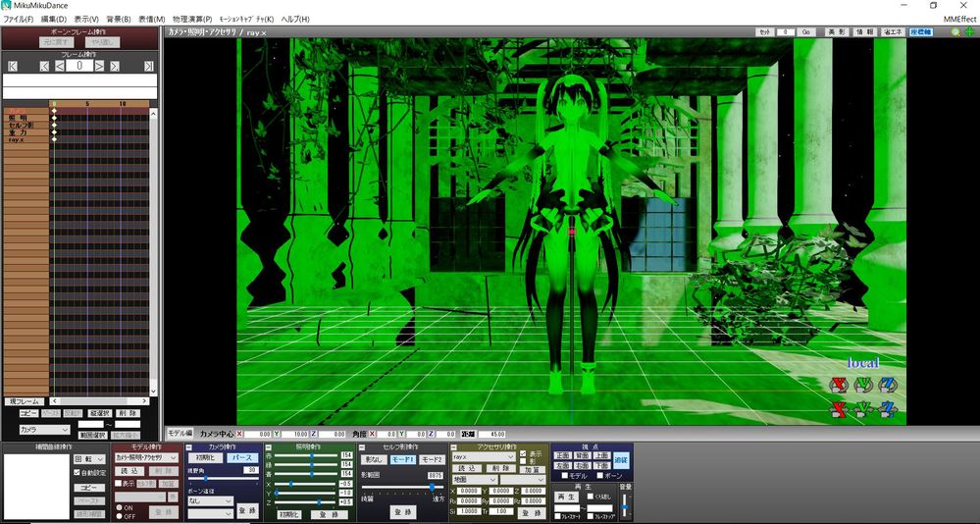The width and height of the screenshot is (980, 524).
Task: Click the local rotate Z axis icon
Action: click(888, 384)
